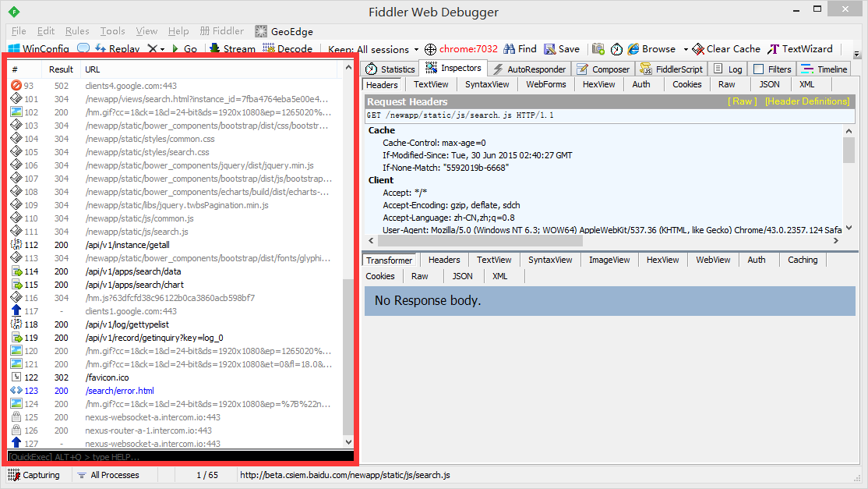Select the request TextView tab

431,84
